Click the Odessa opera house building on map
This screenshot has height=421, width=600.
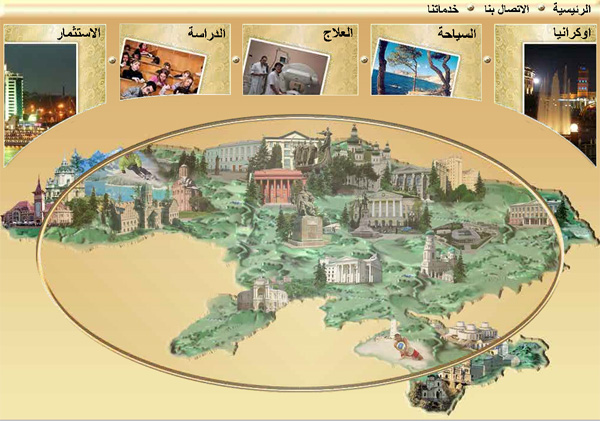[x=262, y=295]
